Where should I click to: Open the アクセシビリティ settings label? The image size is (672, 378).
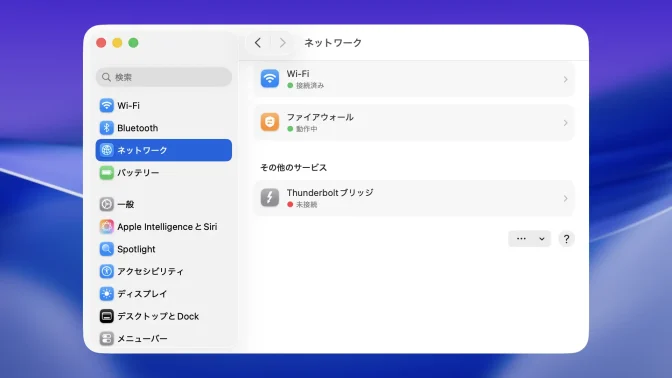point(150,271)
